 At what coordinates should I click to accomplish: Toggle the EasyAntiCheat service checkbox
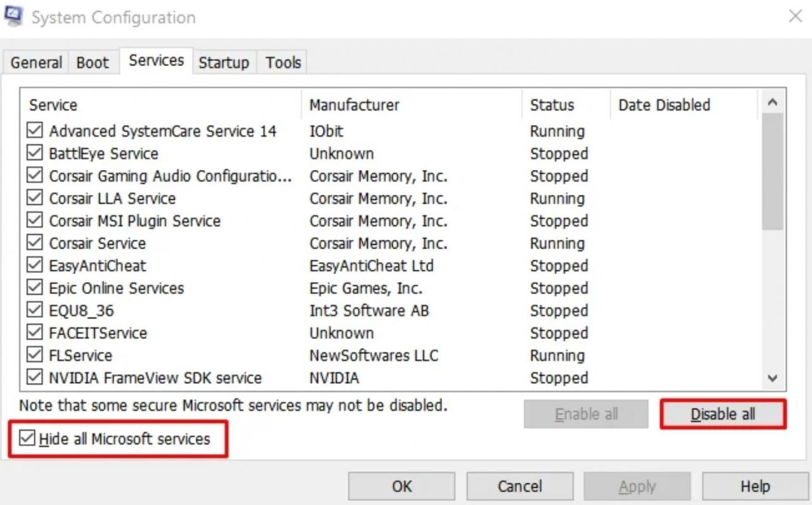pyautogui.click(x=35, y=266)
